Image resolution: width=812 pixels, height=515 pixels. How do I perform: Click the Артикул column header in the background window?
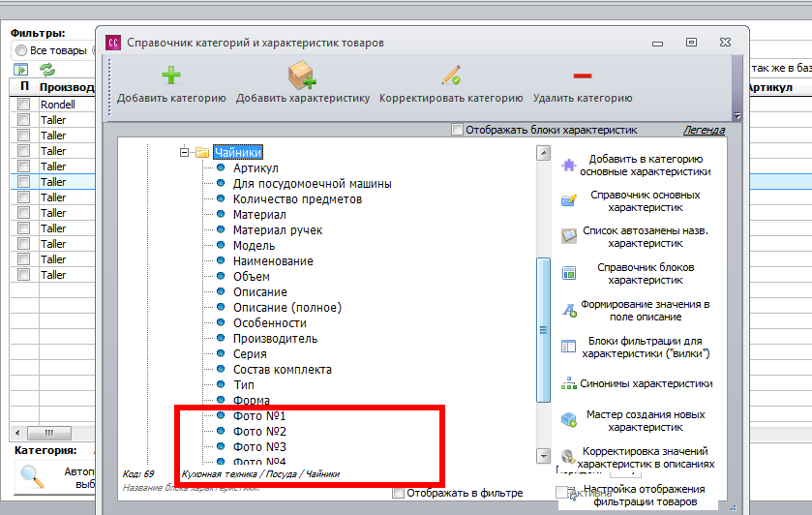point(770,87)
